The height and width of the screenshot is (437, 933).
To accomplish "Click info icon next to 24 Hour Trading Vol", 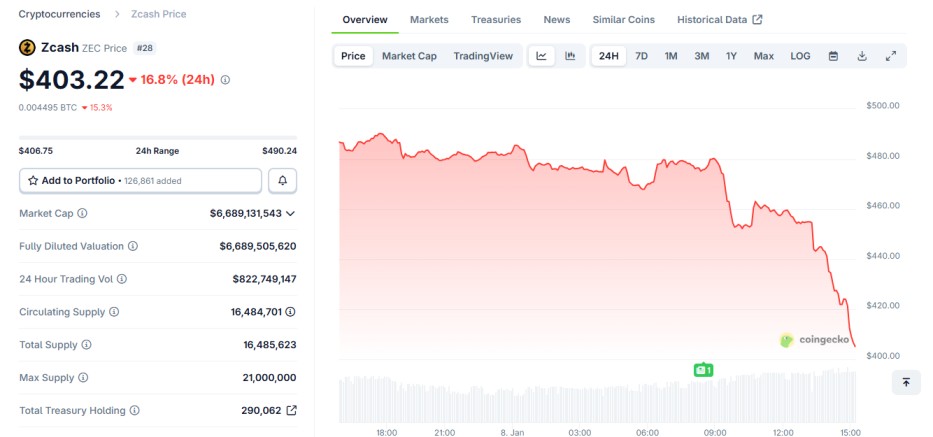I will tap(122, 279).
